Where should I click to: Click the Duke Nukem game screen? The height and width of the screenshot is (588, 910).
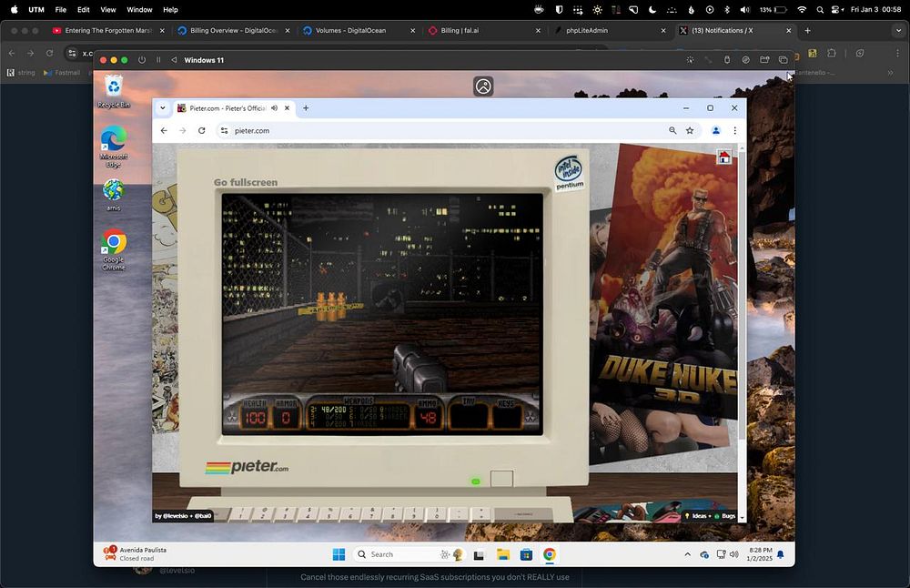tap(382, 314)
